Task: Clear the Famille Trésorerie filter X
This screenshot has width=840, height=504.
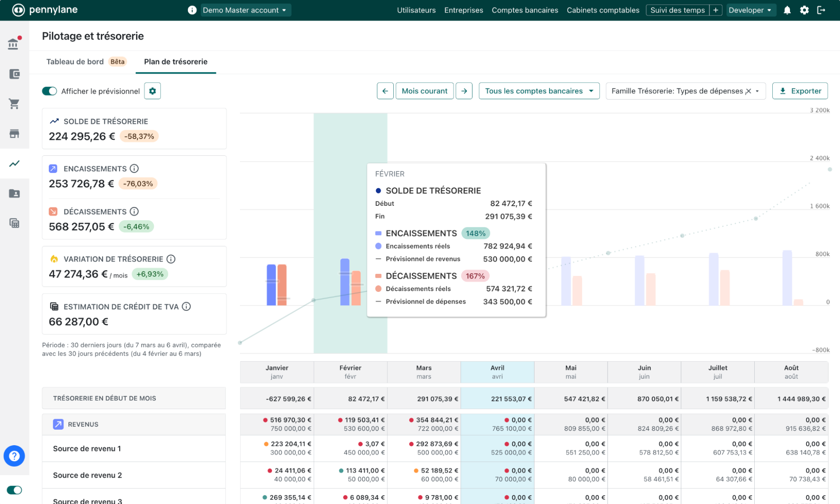Action: click(x=748, y=91)
